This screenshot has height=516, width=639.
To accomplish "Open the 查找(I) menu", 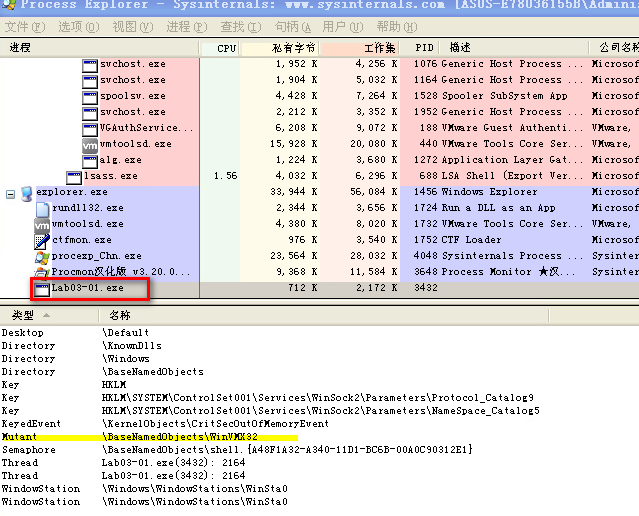I will pos(240,27).
